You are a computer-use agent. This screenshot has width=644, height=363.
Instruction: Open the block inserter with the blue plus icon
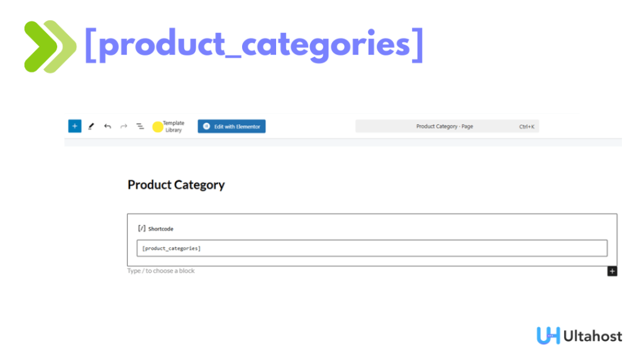tap(74, 126)
